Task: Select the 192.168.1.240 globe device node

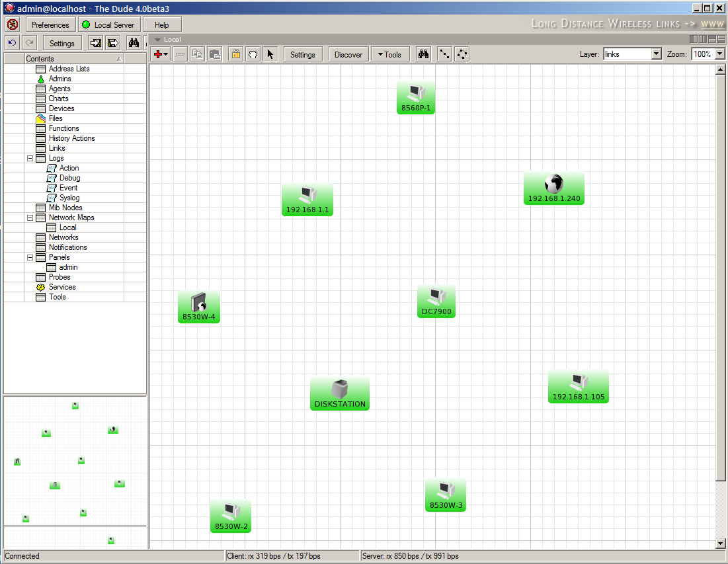Action: point(554,188)
